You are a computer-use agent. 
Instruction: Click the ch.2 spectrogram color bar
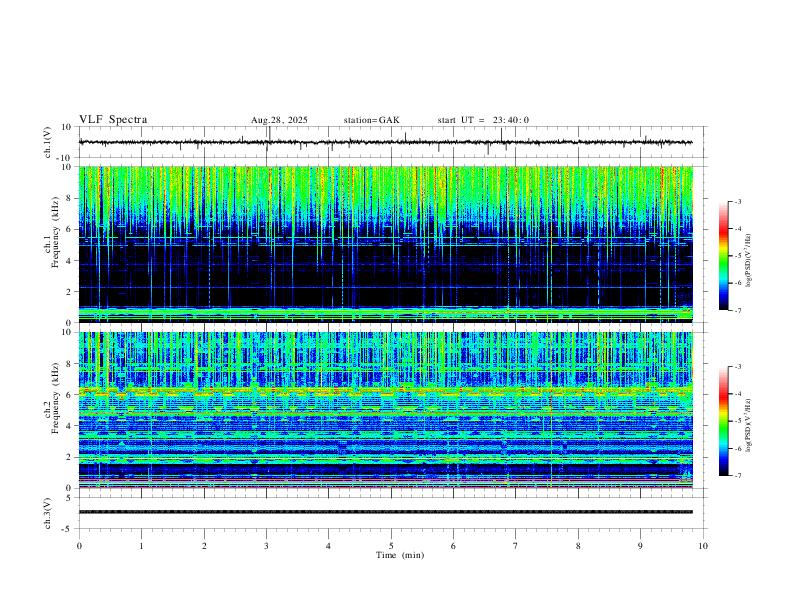723,421
